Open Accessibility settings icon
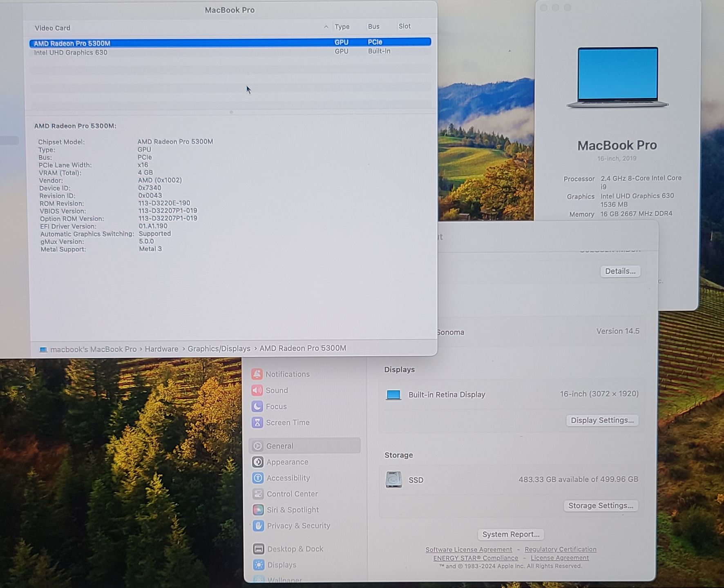Viewport: 724px width, 588px height. coord(258,478)
